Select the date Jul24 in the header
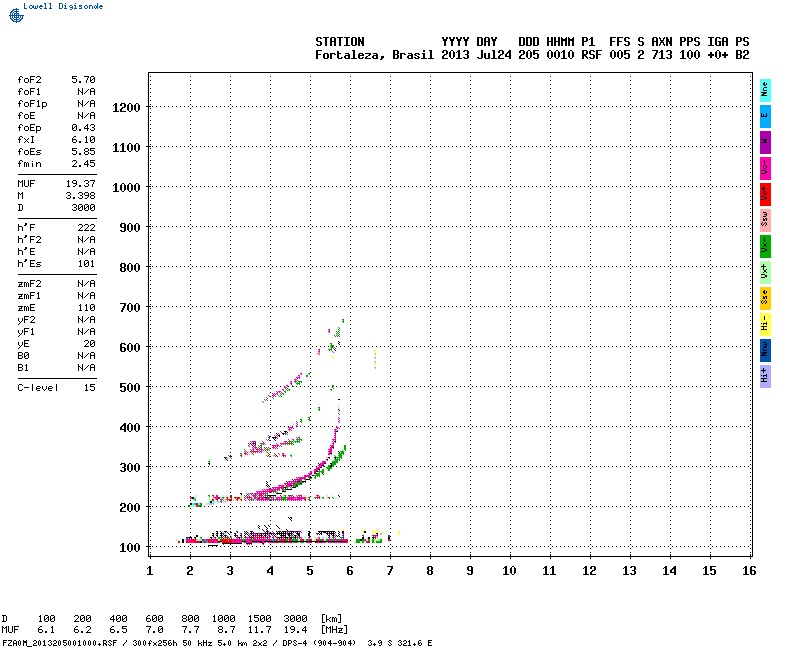800x650 pixels. click(x=494, y=55)
